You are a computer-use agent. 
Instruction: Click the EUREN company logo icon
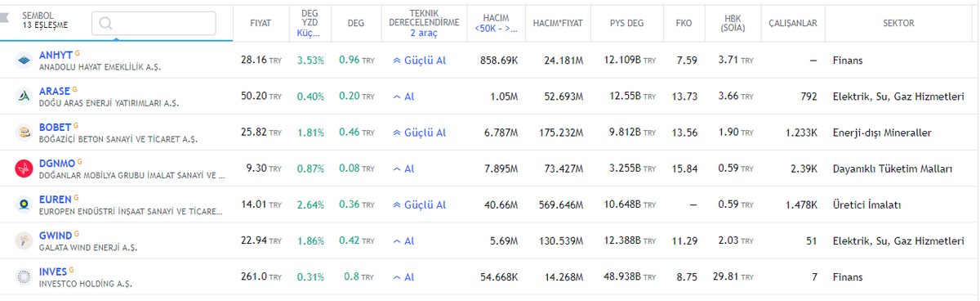click(24, 204)
